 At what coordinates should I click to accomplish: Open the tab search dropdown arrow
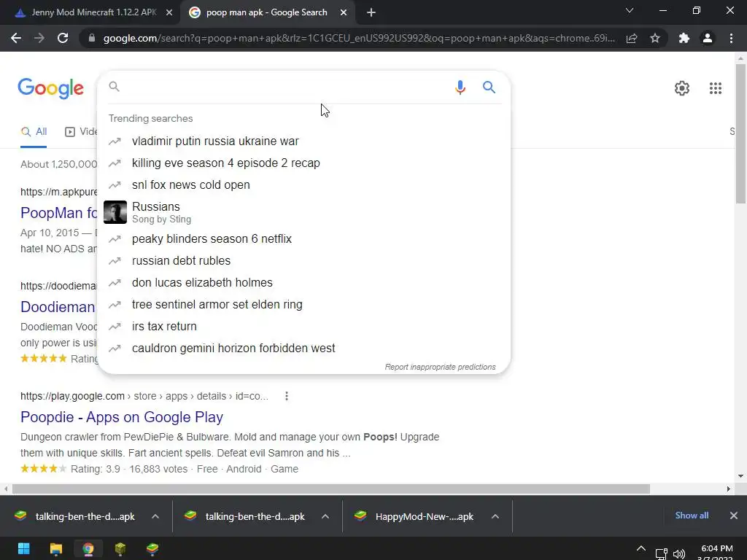(x=630, y=10)
